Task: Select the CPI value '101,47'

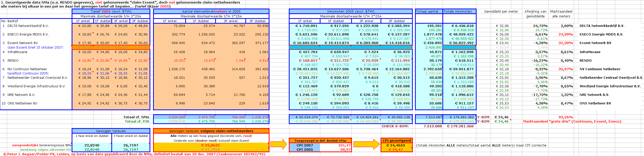Action: (x=344, y=145)
